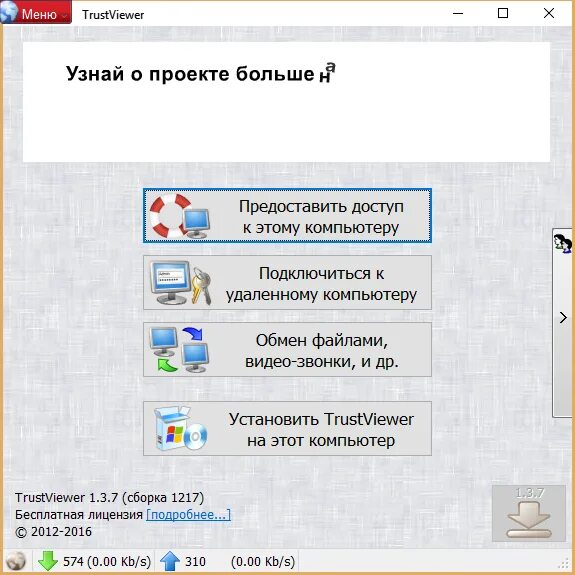575x575 pixels.
Task: Click the globe icon in status bar
Action: pyautogui.click(x=15, y=561)
